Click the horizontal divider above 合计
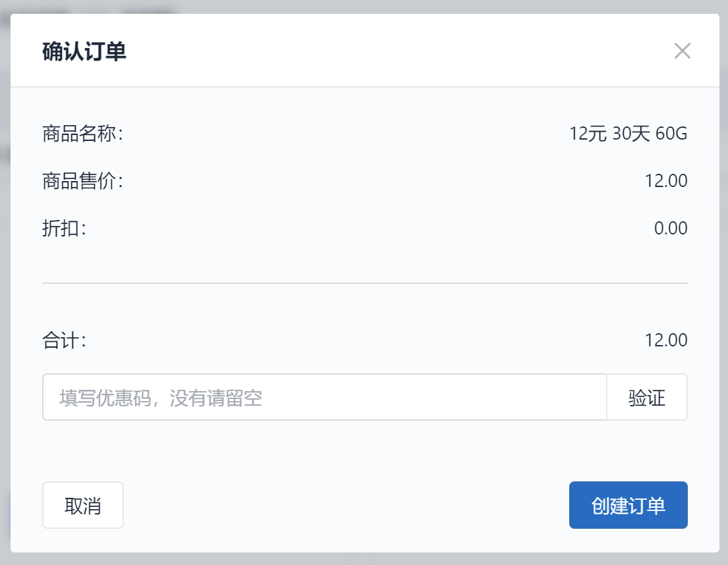The image size is (728, 565). [x=365, y=283]
